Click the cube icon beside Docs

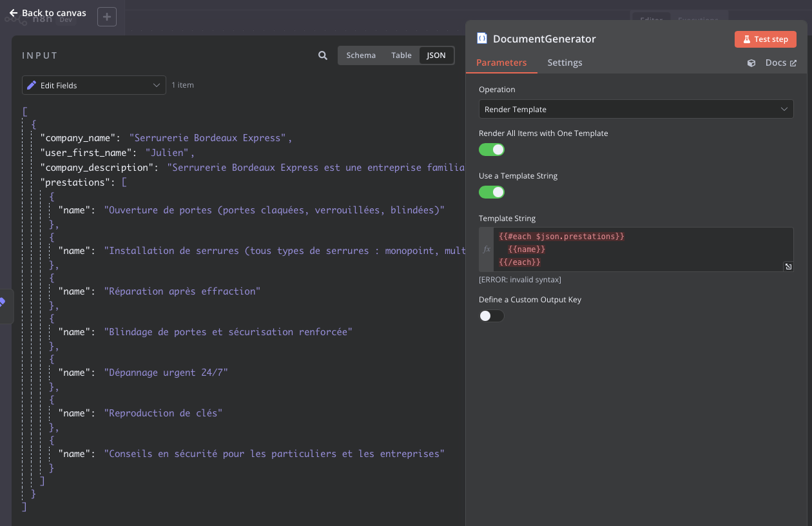pyautogui.click(x=751, y=63)
